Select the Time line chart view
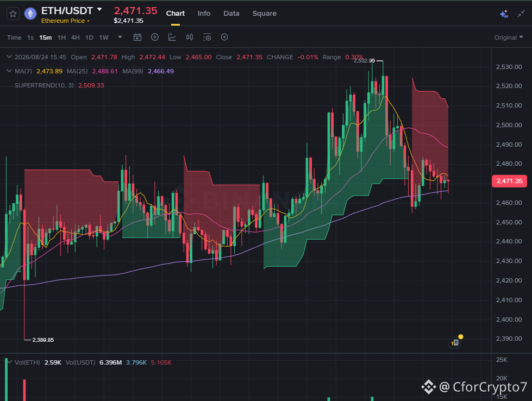The image size is (532, 401). 14,37
